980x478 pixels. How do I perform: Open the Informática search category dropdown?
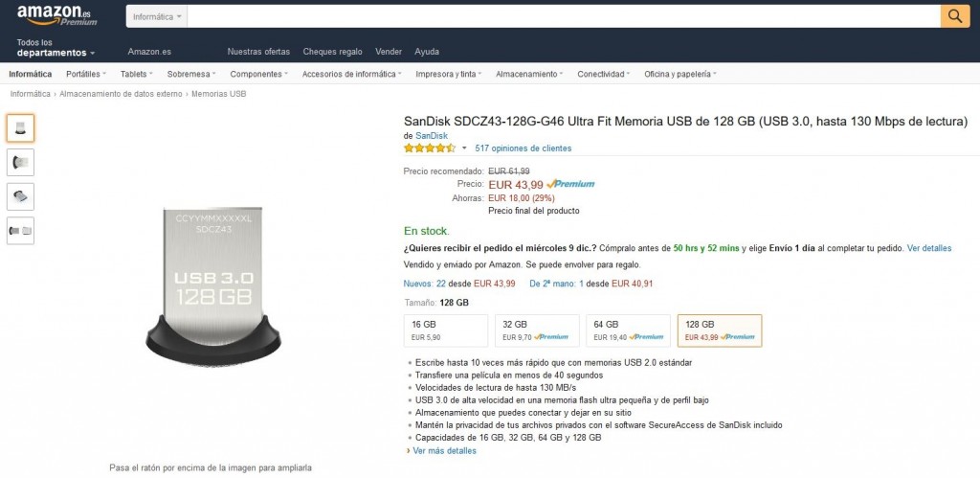point(158,17)
